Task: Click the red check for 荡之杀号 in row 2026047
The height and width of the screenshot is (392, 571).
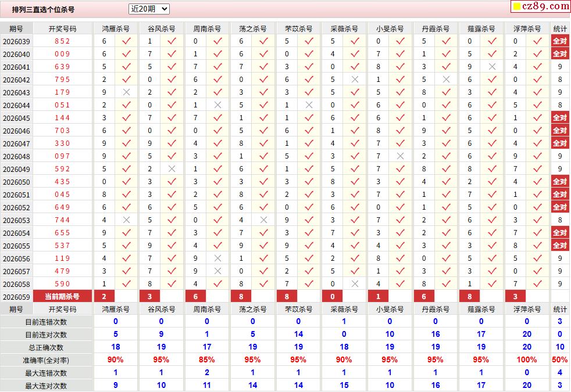Action: (263, 143)
